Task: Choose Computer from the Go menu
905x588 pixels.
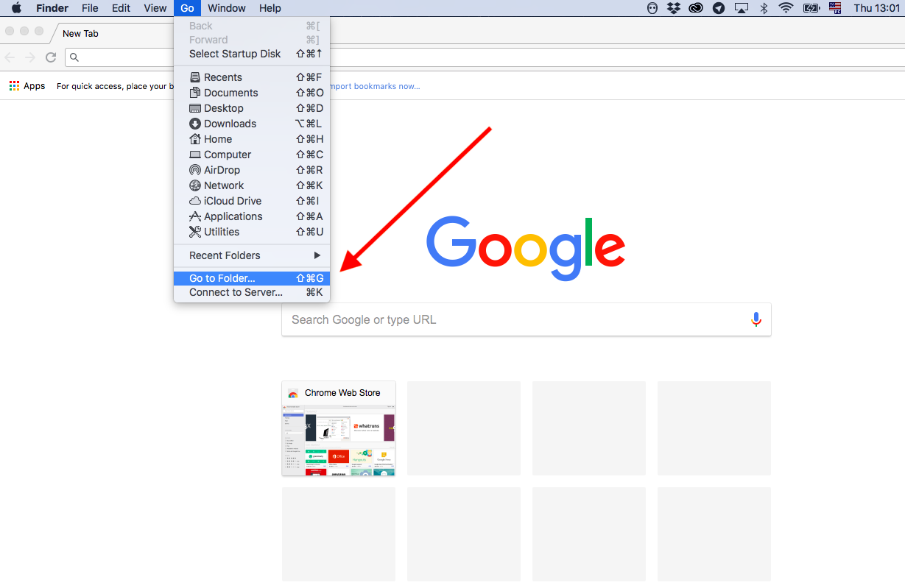Action: point(252,155)
